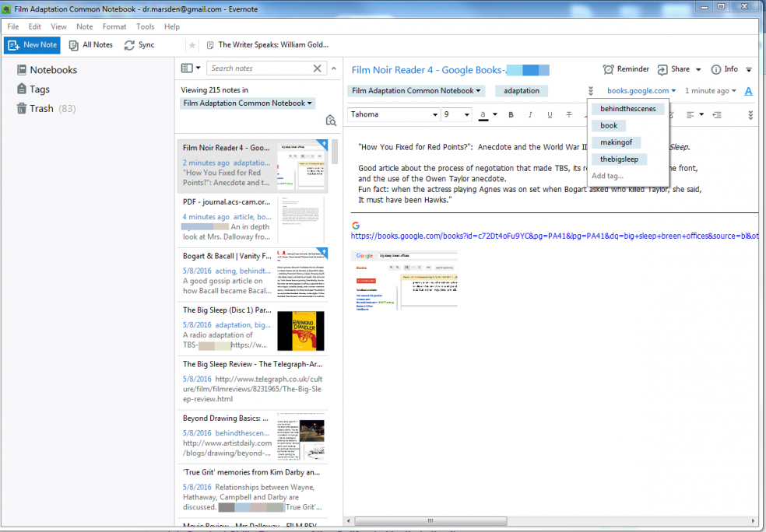Create a New Note
This screenshot has width=766, height=532.
(32, 45)
